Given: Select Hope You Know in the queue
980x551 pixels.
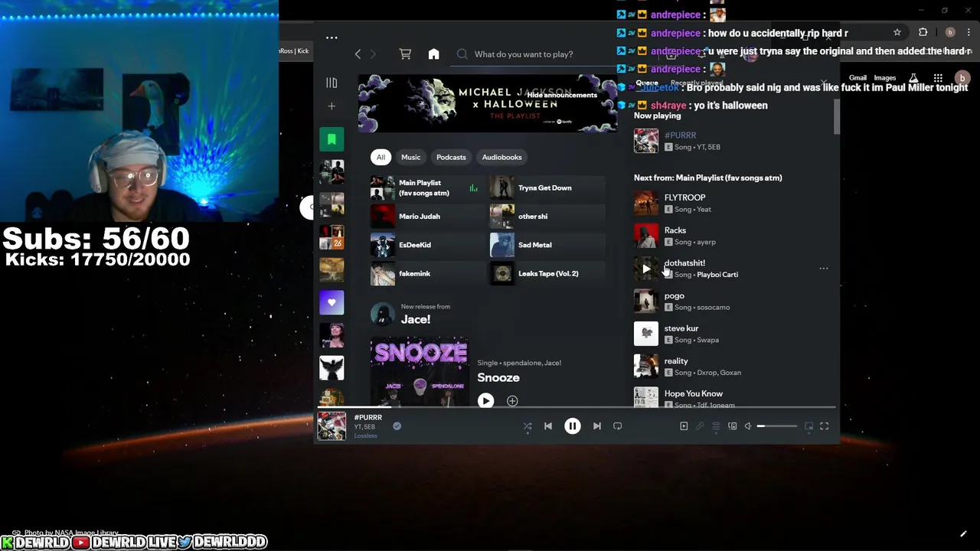Looking at the screenshot, I should (727, 397).
